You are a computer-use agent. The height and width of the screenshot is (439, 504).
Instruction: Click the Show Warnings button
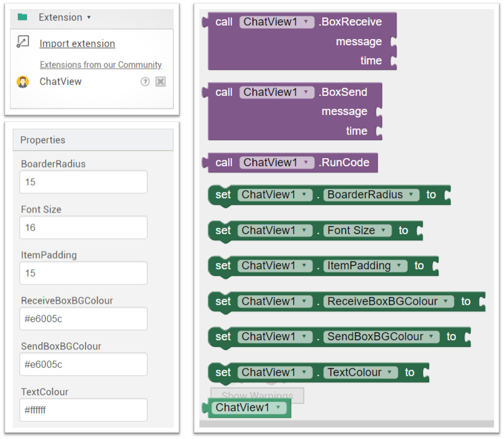tap(257, 394)
